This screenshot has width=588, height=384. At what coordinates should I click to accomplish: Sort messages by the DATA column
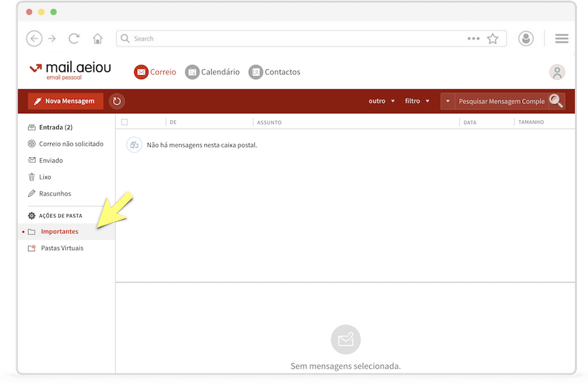click(470, 122)
